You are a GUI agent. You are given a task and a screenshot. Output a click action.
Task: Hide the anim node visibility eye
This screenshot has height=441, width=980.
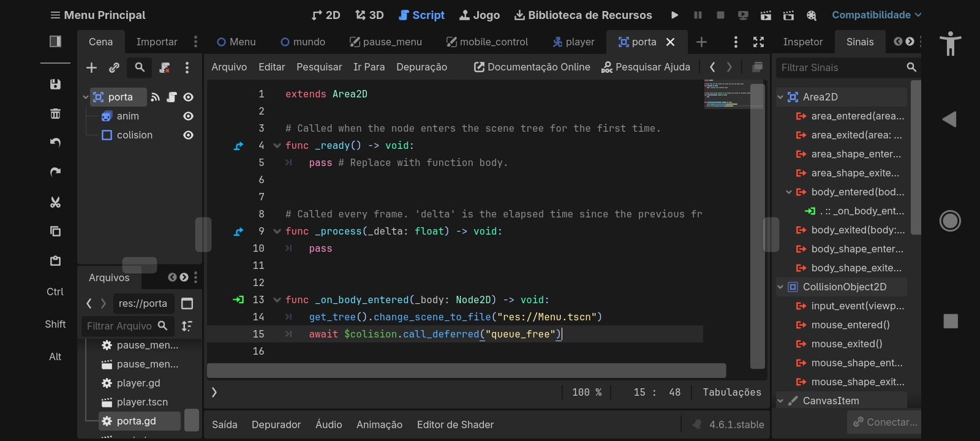point(188,116)
